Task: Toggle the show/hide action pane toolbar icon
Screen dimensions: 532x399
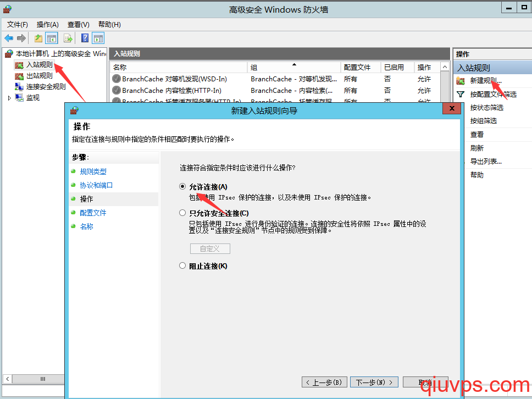Action: [x=98, y=38]
